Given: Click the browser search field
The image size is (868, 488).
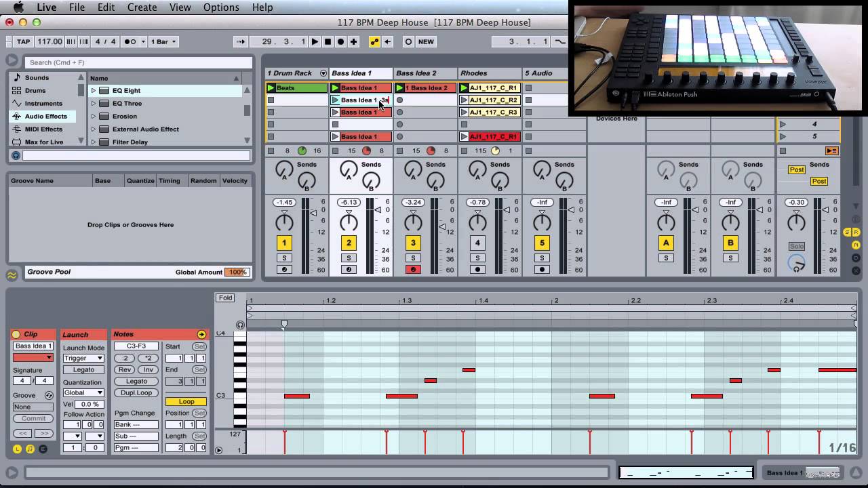Looking at the screenshot, I should (x=136, y=62).
